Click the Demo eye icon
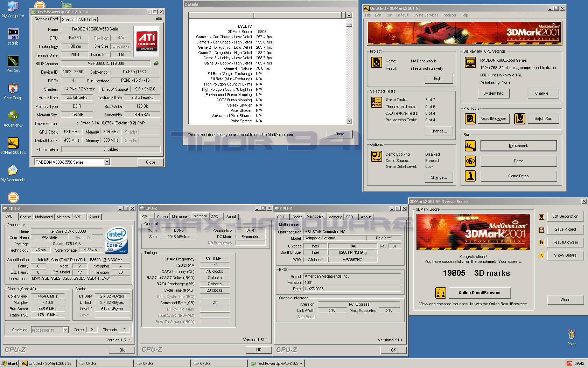The height and width of the screenshot is (368, 588). [470, 161]
